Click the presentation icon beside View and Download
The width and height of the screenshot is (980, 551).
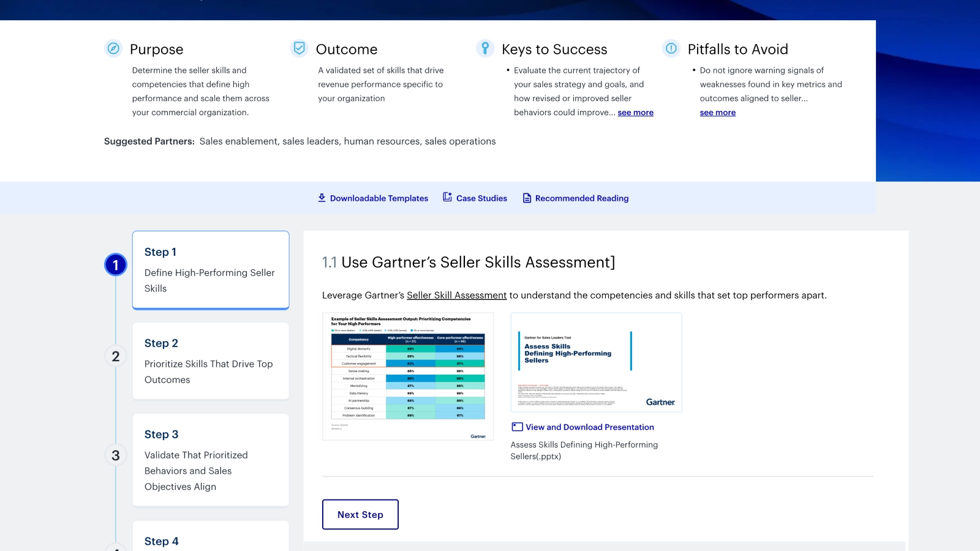pos(516,426)
